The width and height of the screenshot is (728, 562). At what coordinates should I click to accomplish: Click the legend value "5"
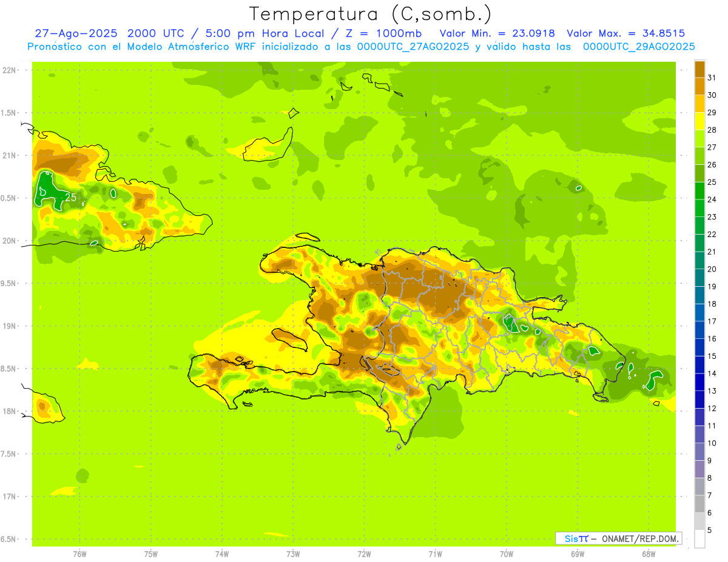(x=709, y=530)
